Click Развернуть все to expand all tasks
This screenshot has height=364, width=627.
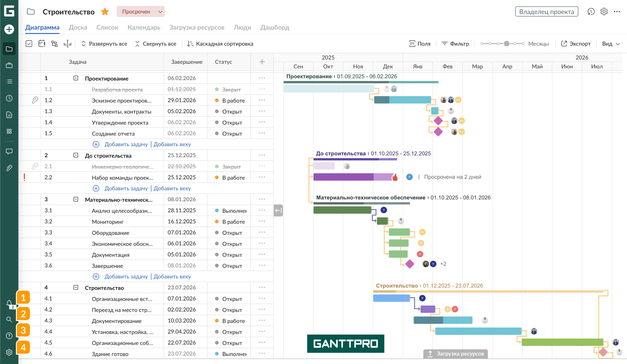[104, 44]
